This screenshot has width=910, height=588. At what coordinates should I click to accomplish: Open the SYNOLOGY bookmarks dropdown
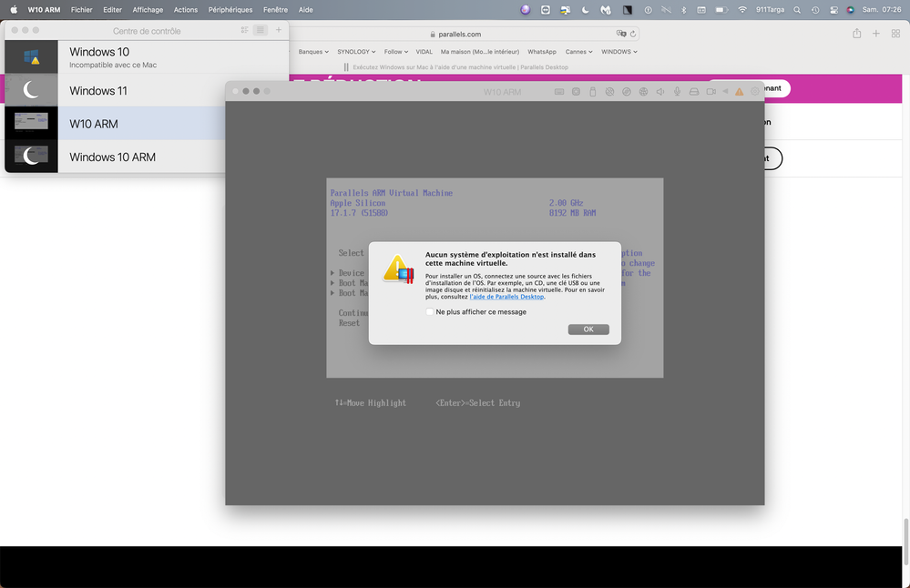pos(355,52)
